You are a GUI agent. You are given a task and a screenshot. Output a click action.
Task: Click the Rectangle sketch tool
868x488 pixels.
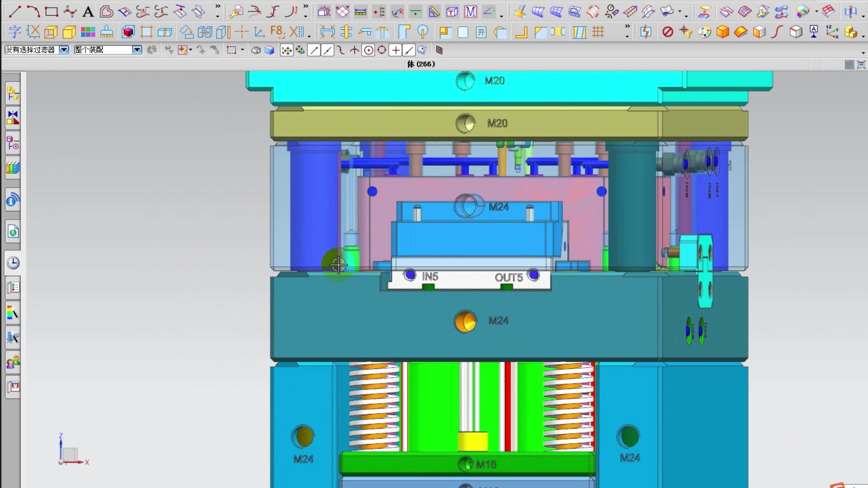51,11
